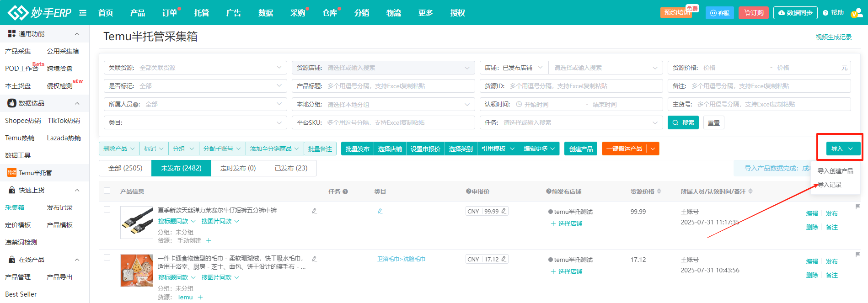Open the 类目 dropdown
This screenshot has height=303, width=868.
pos(195,122)
